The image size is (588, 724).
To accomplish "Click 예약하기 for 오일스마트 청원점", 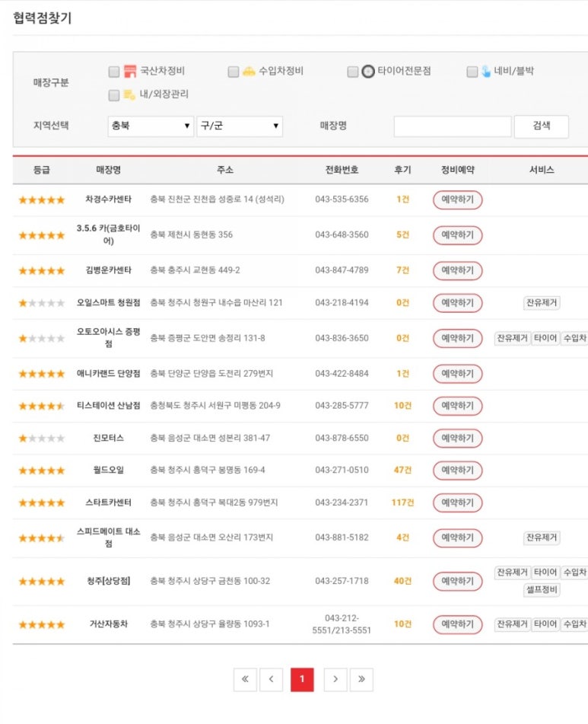I will pyautogui.click(x=457, y=303).
